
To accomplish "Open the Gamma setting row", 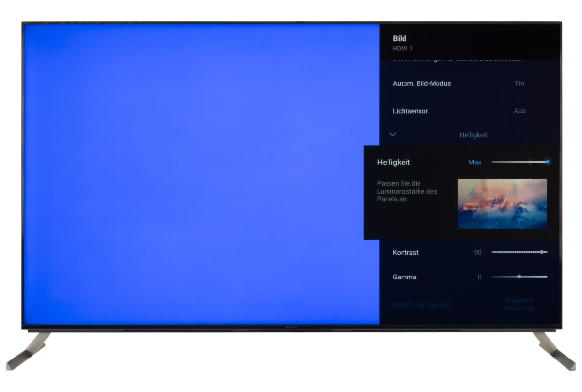I will (x=404, y=277).
